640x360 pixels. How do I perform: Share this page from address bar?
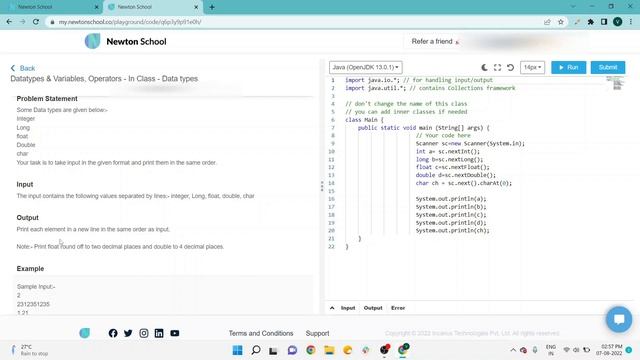coord(547,22)
